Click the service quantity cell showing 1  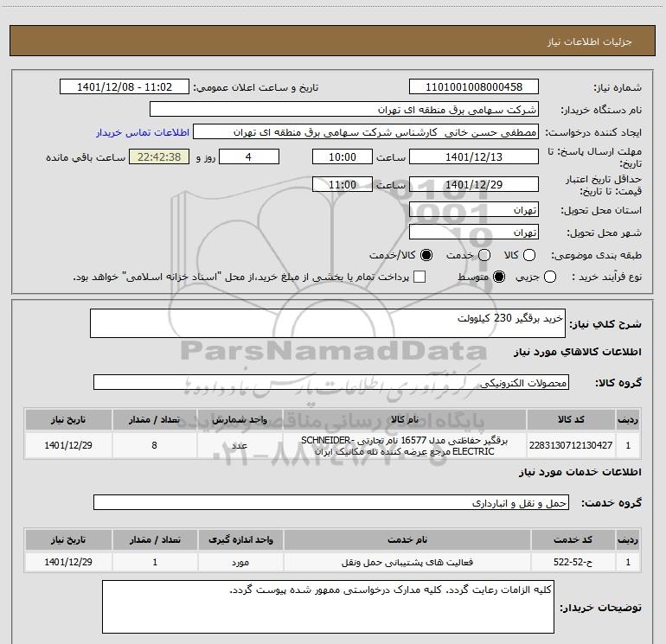pyautogui.click(x=155, y=562)
